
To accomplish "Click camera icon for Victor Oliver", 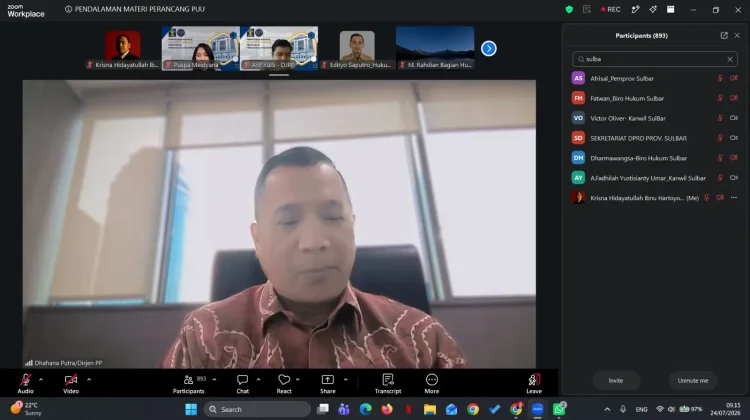I will (734, 118).
